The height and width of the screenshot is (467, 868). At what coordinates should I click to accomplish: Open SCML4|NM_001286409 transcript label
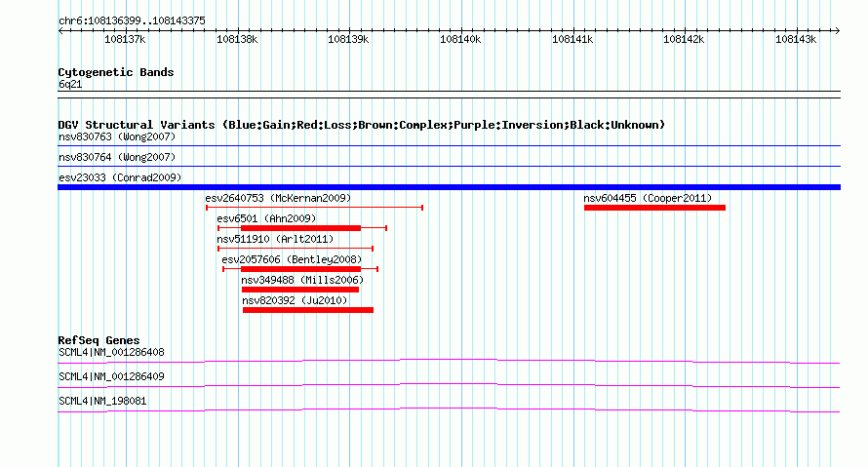111,376
